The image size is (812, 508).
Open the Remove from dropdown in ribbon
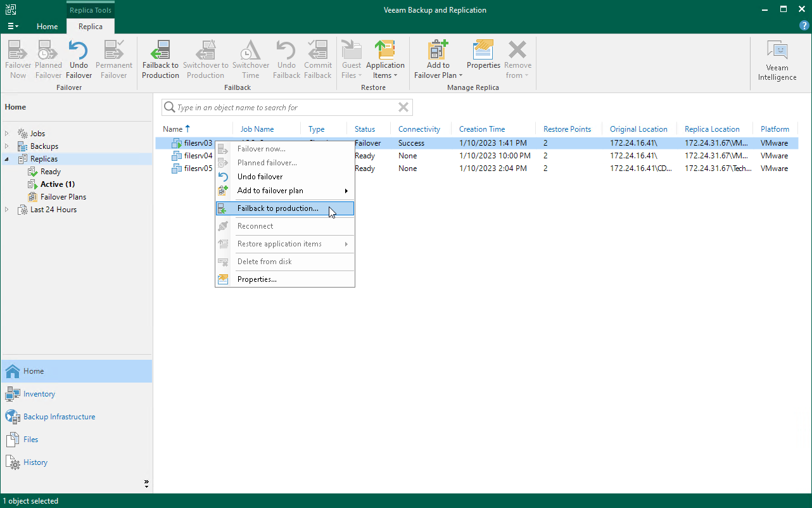pos(517,60)
